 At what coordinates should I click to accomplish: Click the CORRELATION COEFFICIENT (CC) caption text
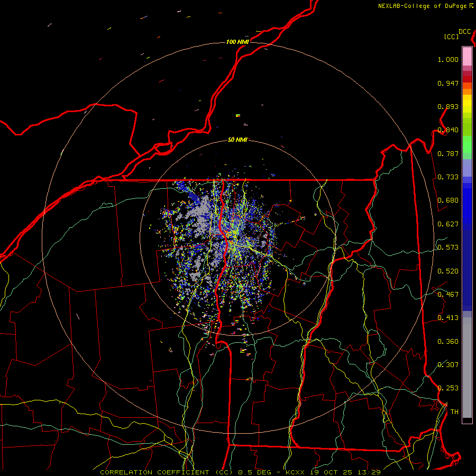[167, 472]
